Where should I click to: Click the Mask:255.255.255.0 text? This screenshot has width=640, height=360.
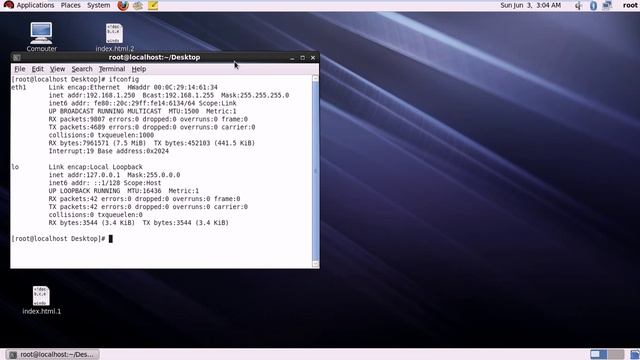point(255,95)
